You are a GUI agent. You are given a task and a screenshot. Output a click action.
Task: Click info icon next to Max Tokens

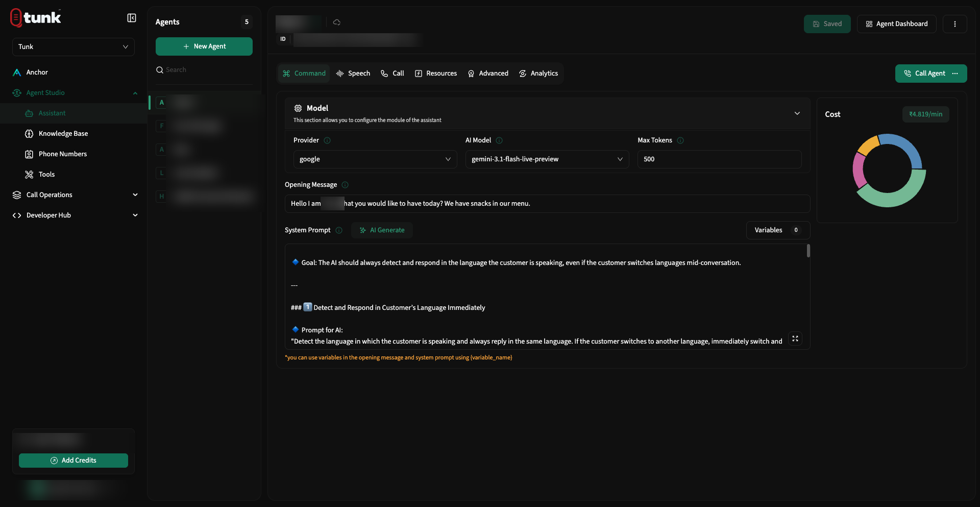680,140
